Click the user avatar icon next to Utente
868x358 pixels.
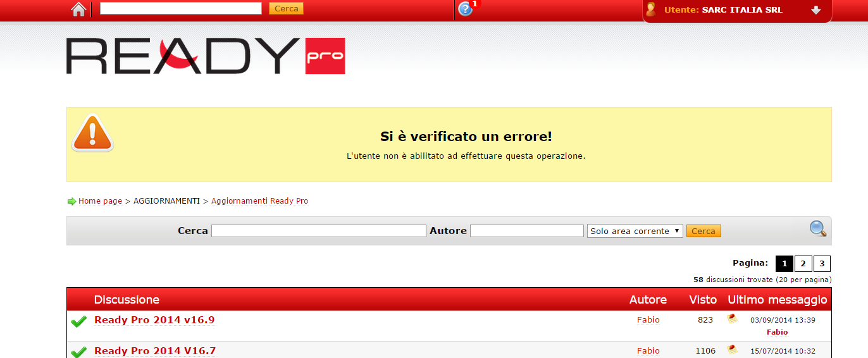tap(650, 9)
